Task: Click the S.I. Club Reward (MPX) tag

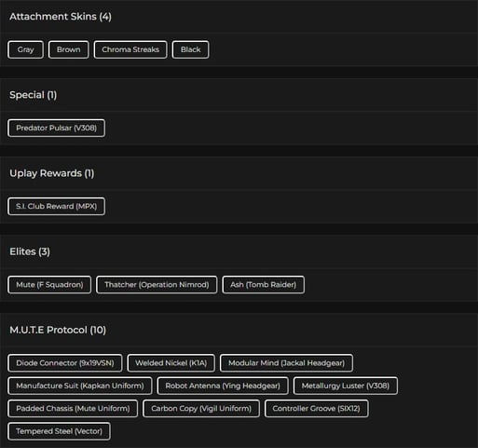Action: [56, 207]
